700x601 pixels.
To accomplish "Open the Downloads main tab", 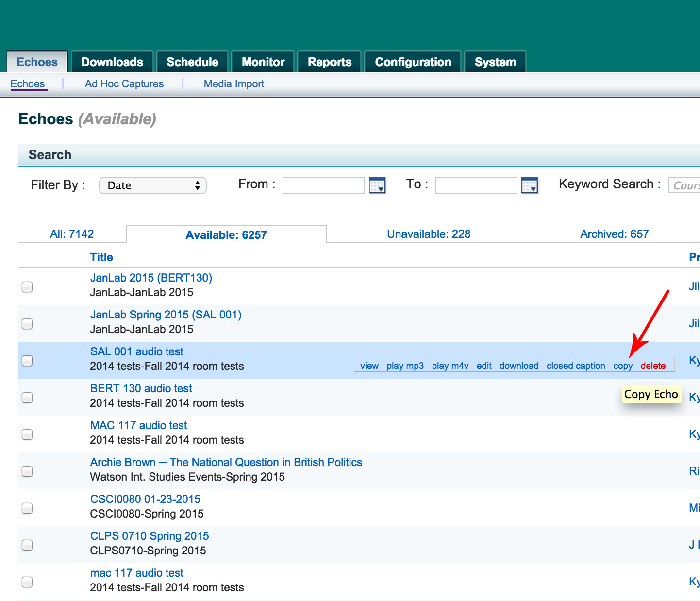I will (112, 62).
